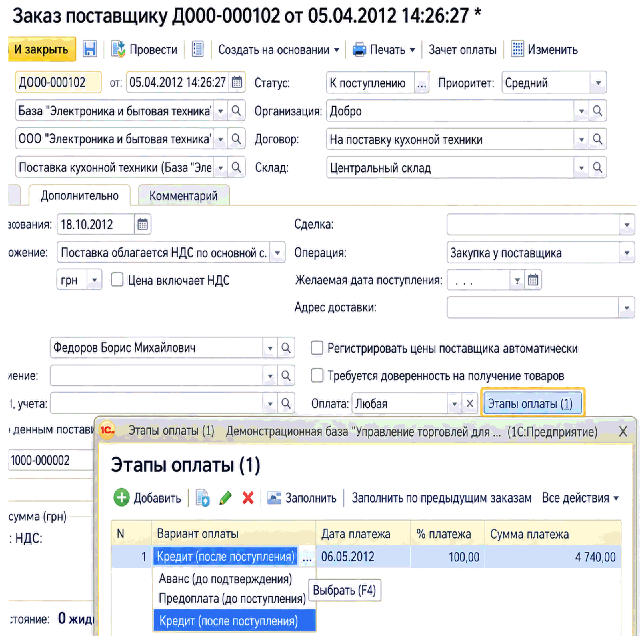Select Кредит (после поступления) in list
The image size is (644, 644).
click(235, 621)
